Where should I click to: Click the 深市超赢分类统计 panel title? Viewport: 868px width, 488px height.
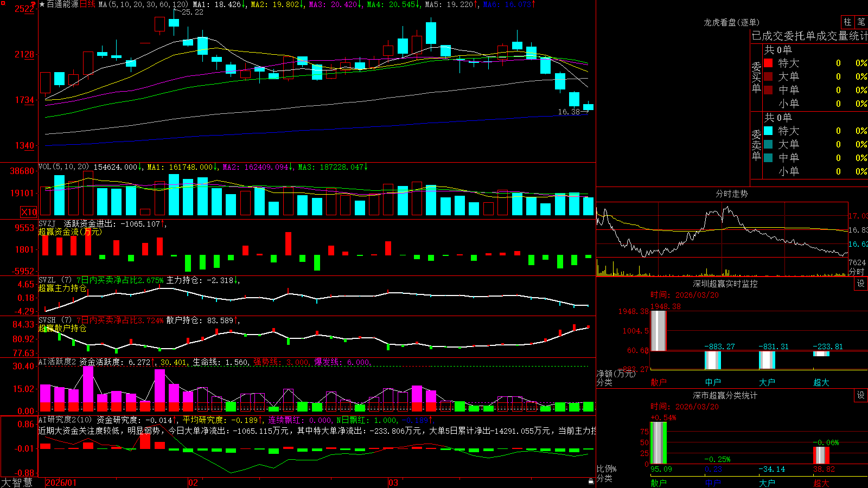(x=725, y=395)
